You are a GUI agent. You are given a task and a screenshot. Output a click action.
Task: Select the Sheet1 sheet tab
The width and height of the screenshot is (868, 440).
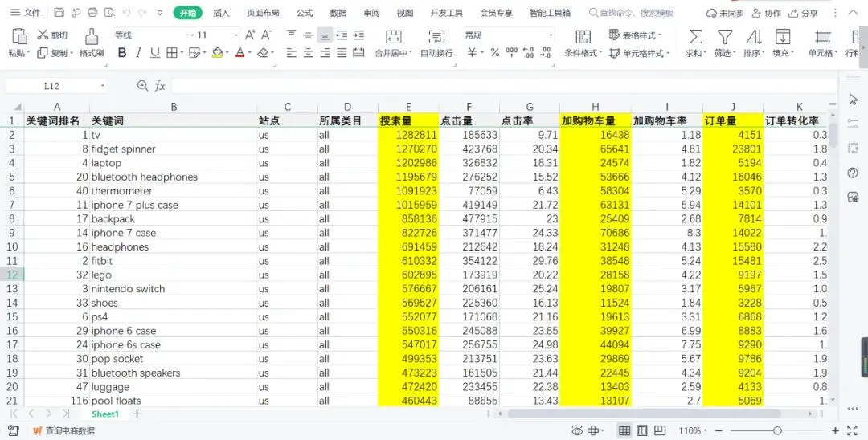tap(105, 414)
